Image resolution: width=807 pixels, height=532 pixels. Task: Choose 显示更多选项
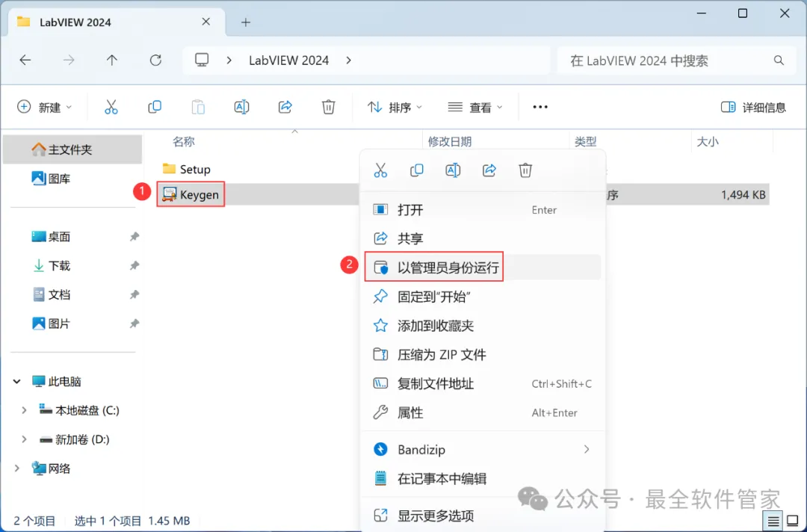(483, 515)
